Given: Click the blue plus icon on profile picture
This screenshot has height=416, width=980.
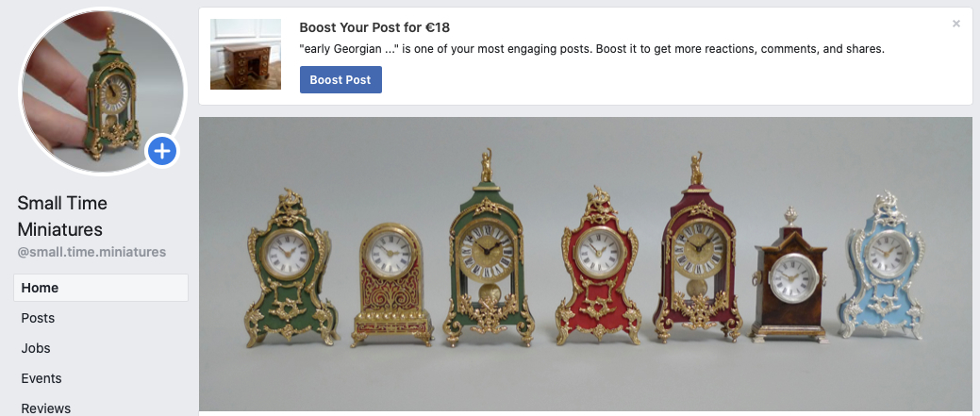Looking at the screenshot, I should tap(162, 151).
